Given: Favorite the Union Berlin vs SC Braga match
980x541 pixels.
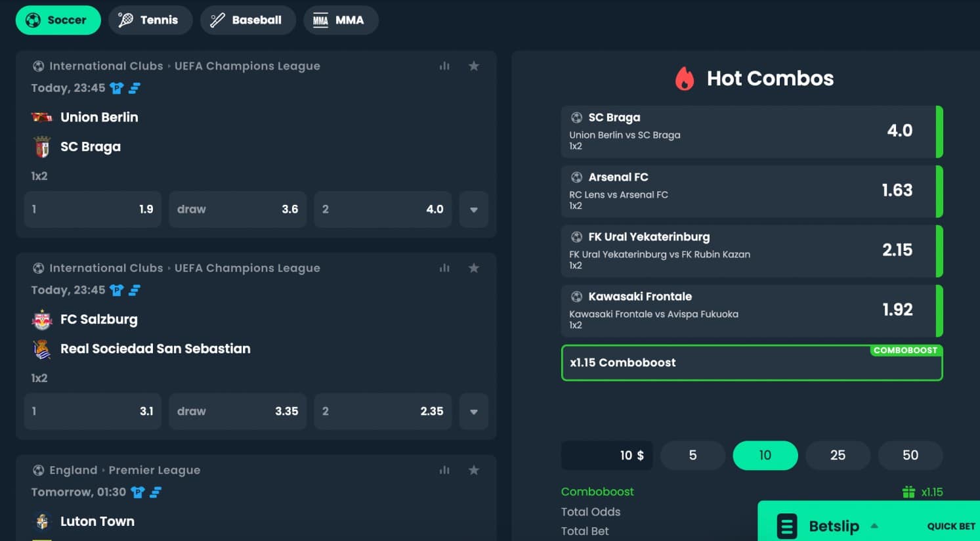Looking at the screenshot, I should tap(474, 66).
